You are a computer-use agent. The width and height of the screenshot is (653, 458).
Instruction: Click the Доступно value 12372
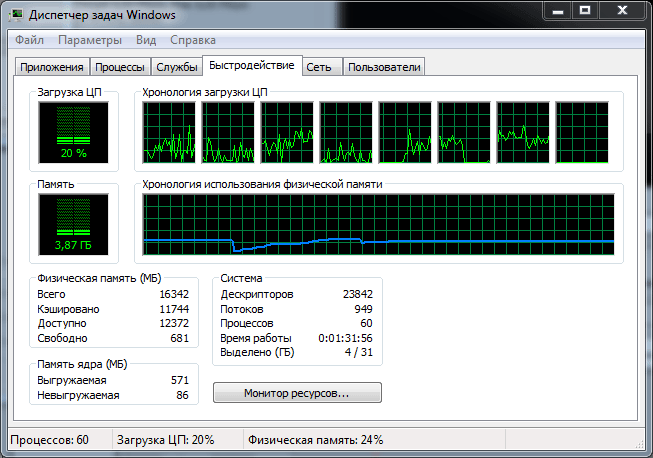pos(174,323)
